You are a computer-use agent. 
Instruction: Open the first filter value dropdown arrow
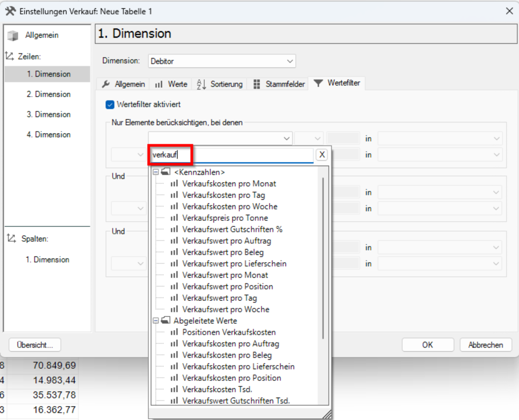pyautogui.click(x=287, y=139)
